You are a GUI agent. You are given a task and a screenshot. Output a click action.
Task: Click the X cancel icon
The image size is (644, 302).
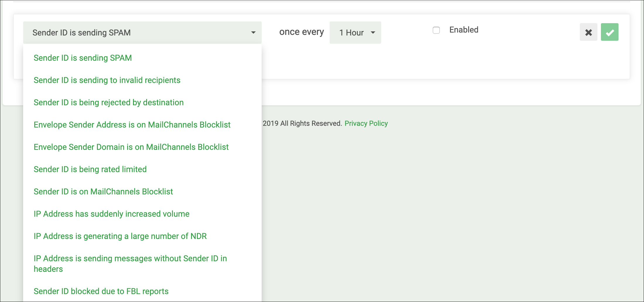pyautogui.click(x=588, y=32)
